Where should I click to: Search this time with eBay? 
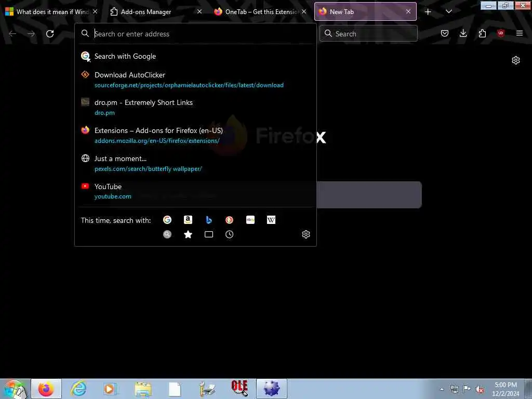(x=250, y=220)
